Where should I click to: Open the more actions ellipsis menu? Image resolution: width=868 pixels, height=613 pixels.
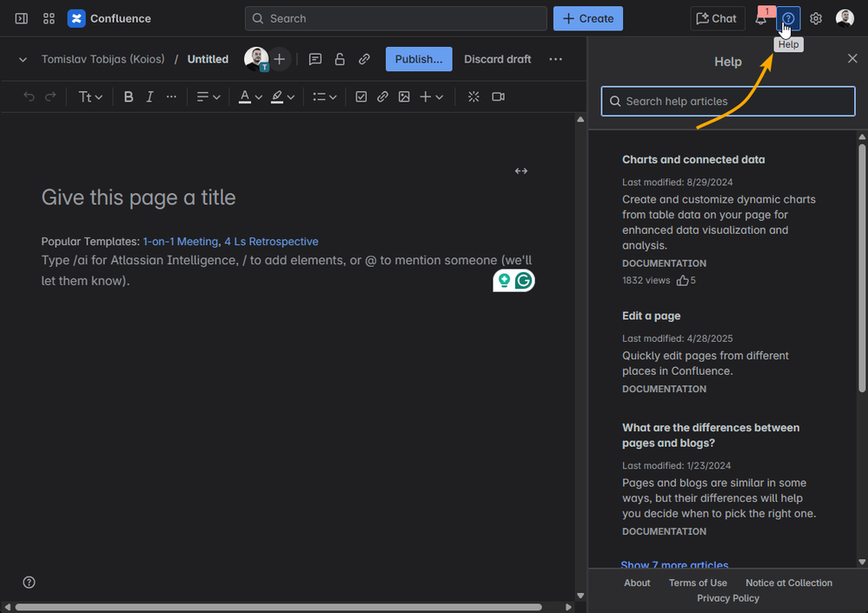(x=556, y=59)
